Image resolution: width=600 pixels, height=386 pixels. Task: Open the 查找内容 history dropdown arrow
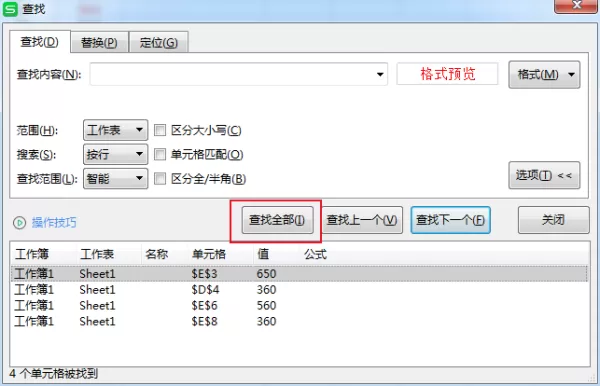[380, 74]
